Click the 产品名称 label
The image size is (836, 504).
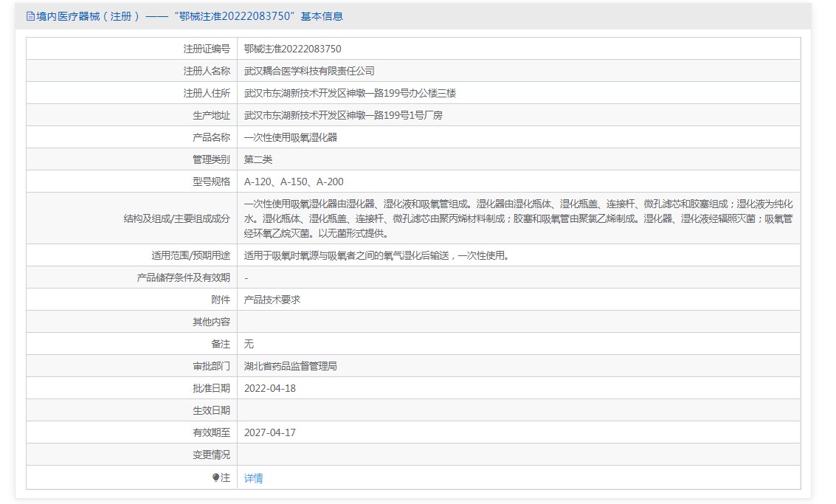pos(212,137)
